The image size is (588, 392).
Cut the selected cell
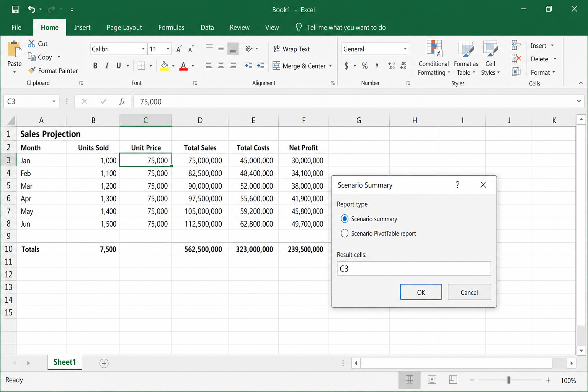38,44
